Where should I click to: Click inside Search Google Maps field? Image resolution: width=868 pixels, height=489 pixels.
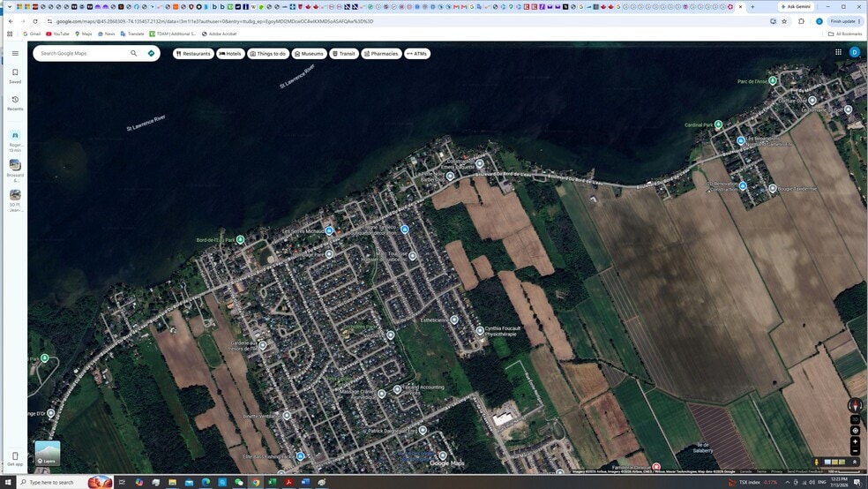(x=83, y=53)
